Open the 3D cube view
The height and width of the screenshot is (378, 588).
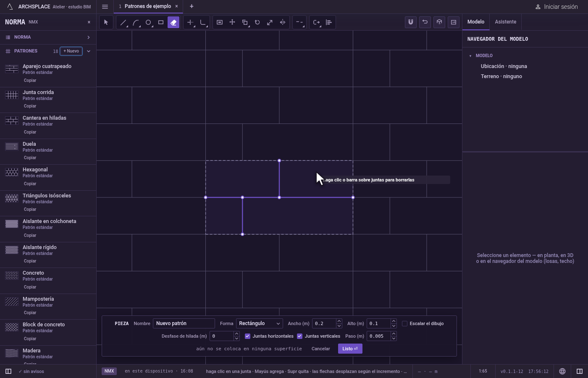click(439, 22)
